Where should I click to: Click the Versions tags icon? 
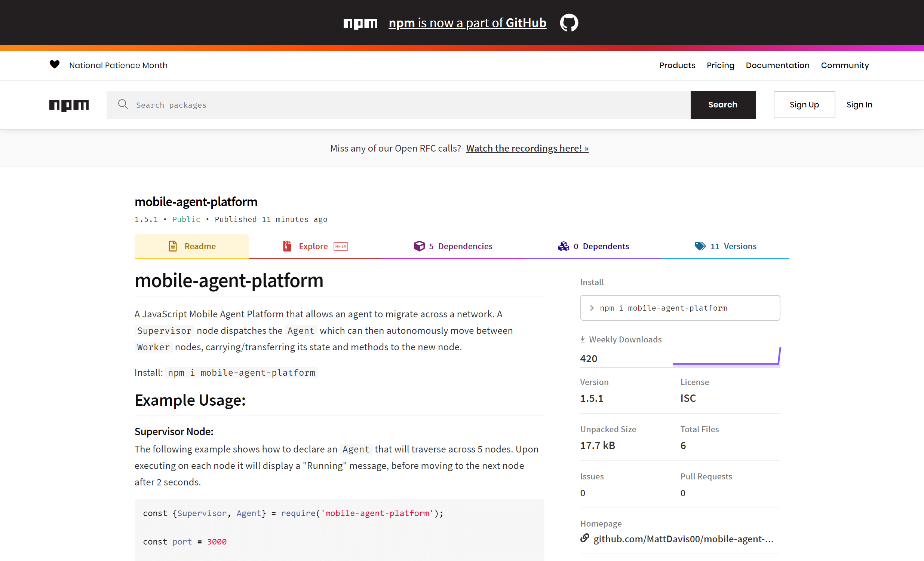click(700, 246)
